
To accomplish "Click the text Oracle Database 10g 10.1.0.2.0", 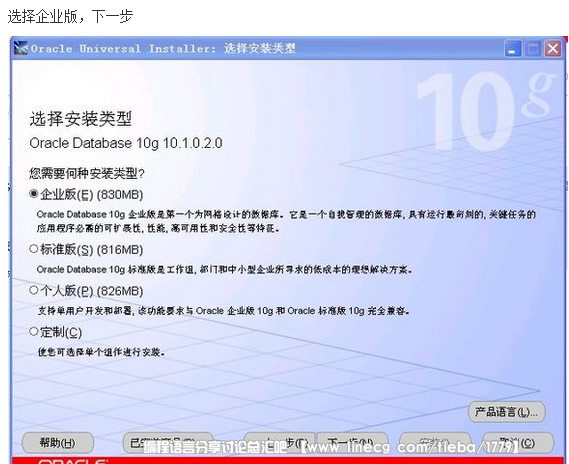I will point(126,143).
